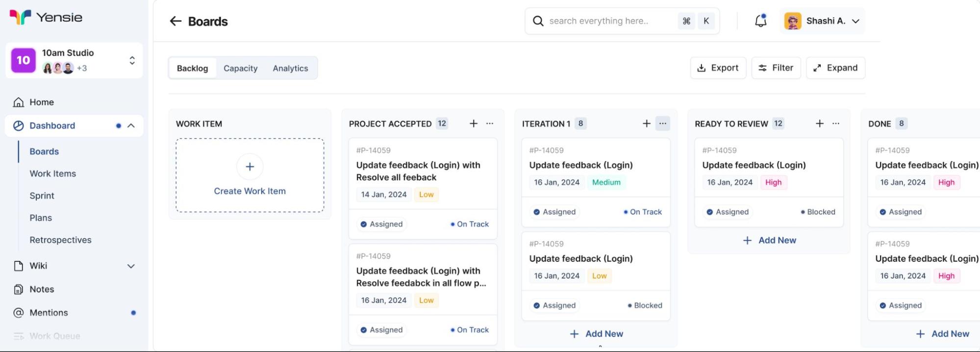Open Home from the sidebar
Screen dimensions: 980x352
pos(42,102)
